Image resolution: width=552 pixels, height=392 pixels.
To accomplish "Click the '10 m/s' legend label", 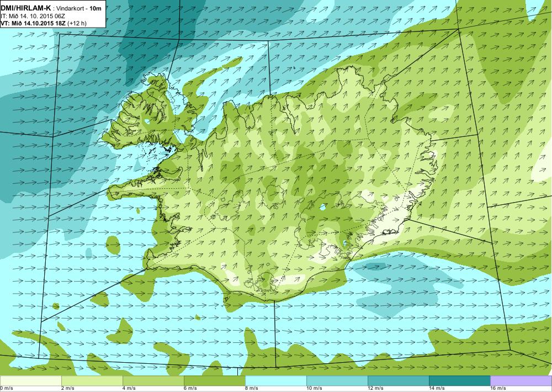I will tap(315, 389).
